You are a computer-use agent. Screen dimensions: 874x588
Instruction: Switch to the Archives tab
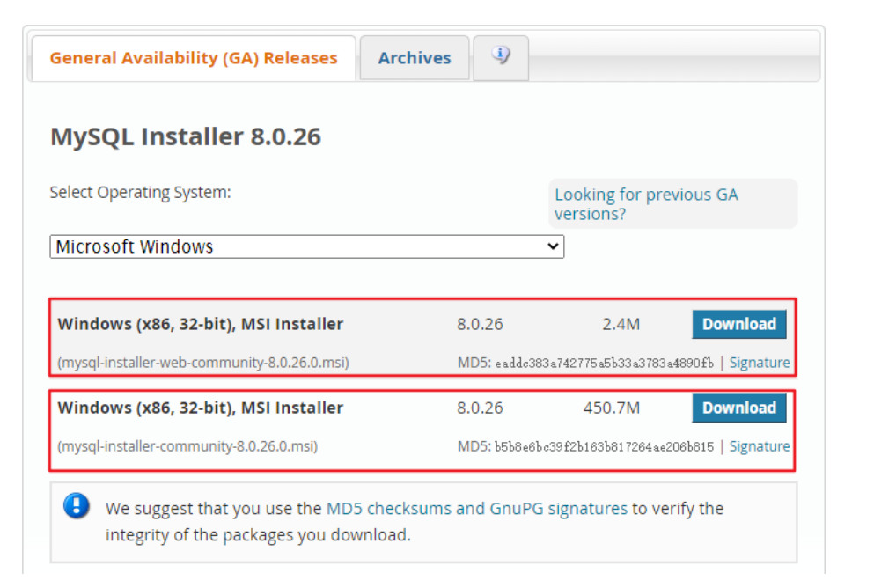click(415, 58)
